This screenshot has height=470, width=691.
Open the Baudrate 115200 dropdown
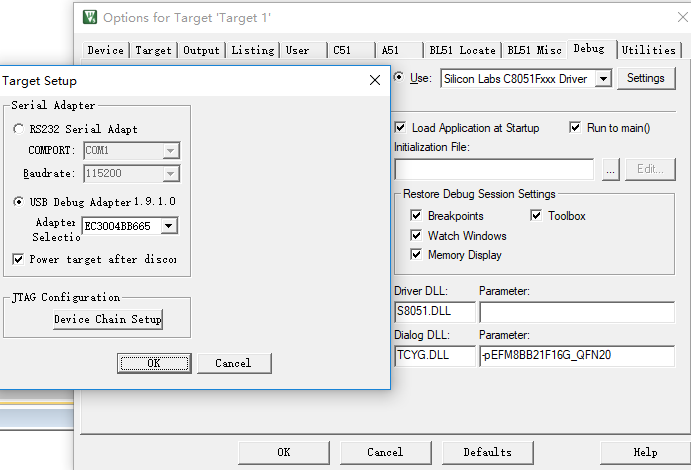pos(171,174)
